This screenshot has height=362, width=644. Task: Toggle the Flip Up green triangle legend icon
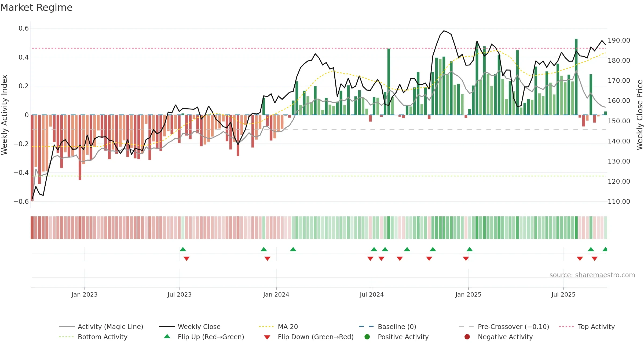[x=167, y=336]
